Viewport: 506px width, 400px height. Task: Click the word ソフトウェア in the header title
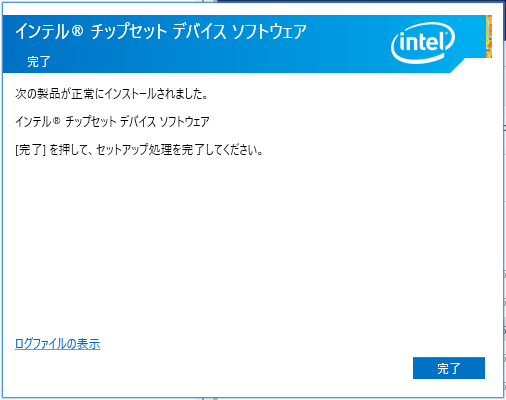point(269,32)
